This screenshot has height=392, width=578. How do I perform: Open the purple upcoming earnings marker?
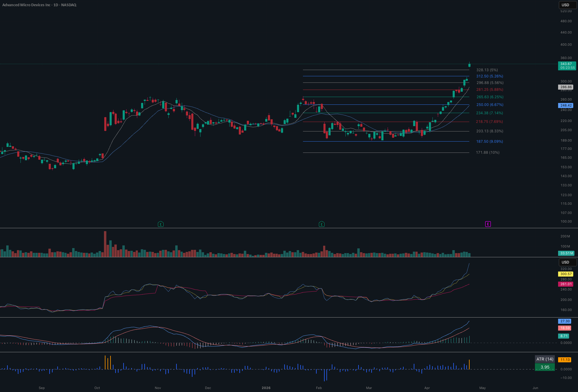click(x=488, y=224)
